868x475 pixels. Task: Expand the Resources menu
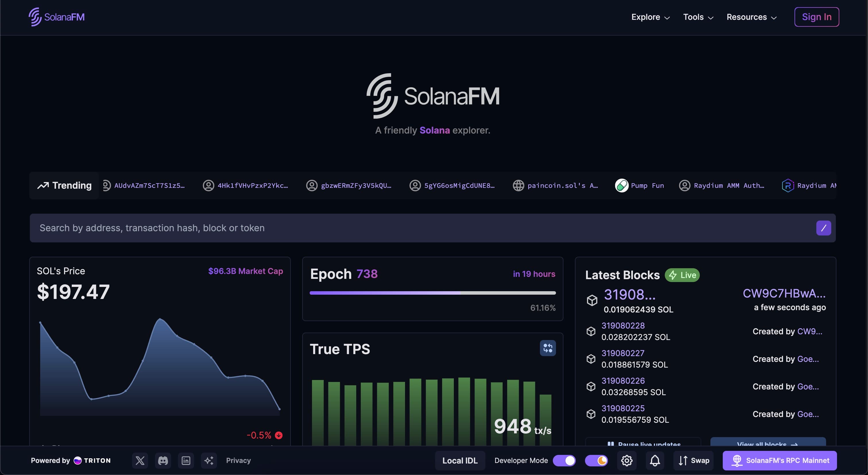click(x=751, y=17)
